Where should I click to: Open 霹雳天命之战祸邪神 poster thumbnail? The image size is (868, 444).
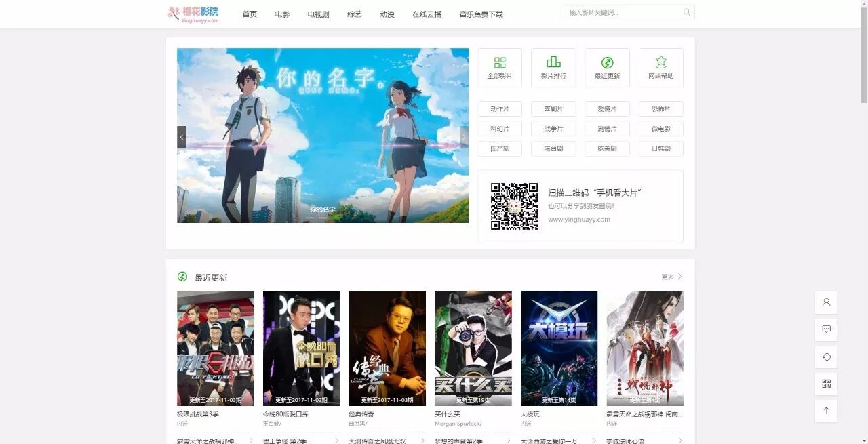(x=645, y=348)
